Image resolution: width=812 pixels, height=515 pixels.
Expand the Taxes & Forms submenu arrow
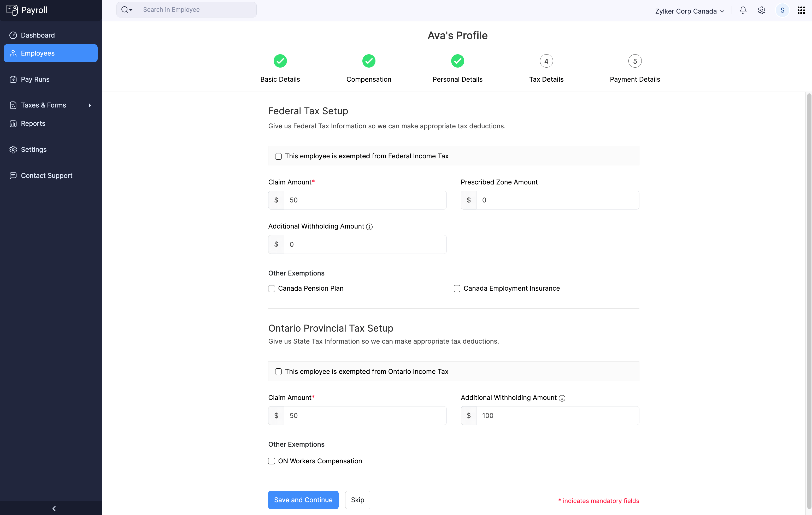click(90, 105)
